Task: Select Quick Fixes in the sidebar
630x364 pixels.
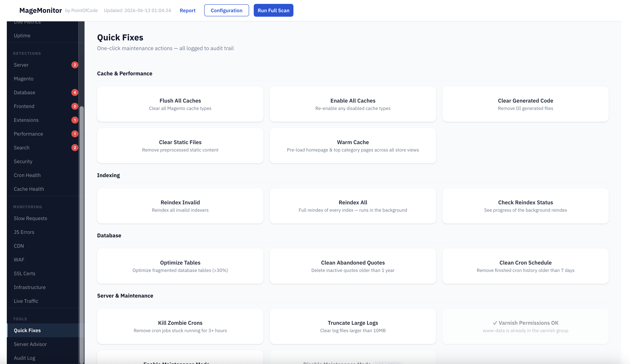Action: coord(43,330)
